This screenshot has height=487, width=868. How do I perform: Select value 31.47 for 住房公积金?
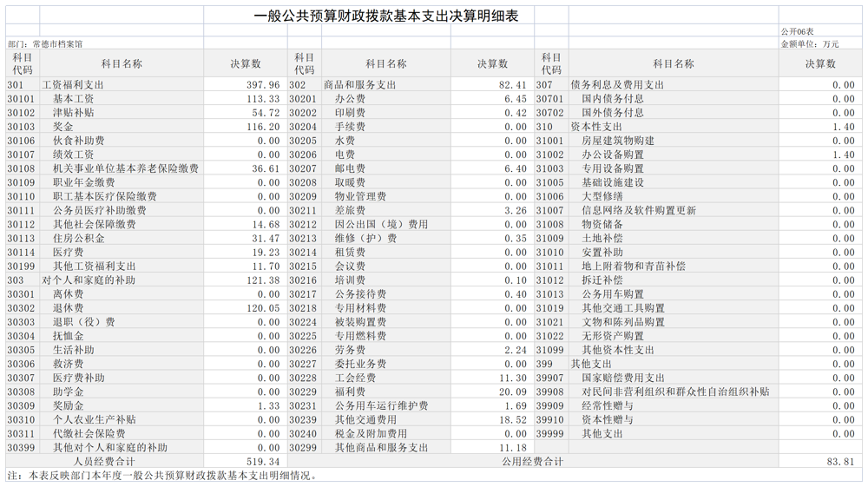pos(266,238)
